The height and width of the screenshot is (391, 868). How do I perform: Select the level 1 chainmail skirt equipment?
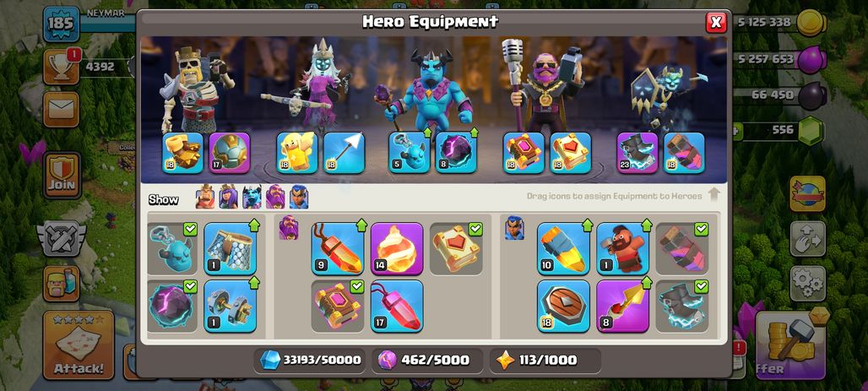(x=230, y=248)
